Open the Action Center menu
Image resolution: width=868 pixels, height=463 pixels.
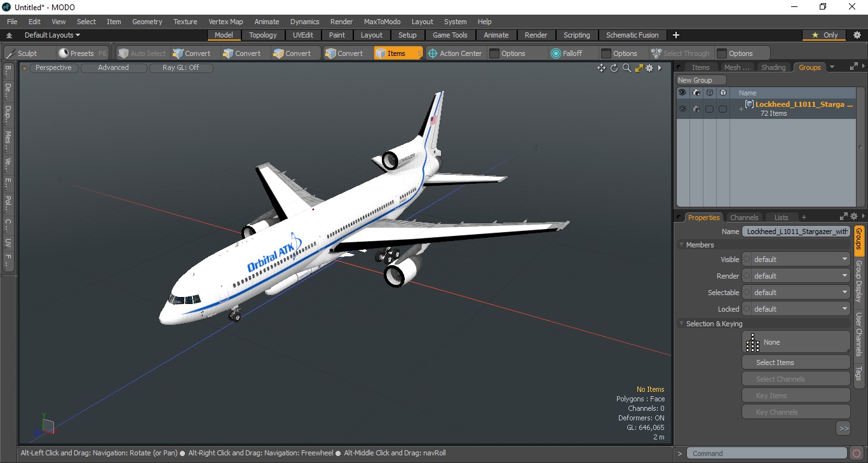(454, 53)
